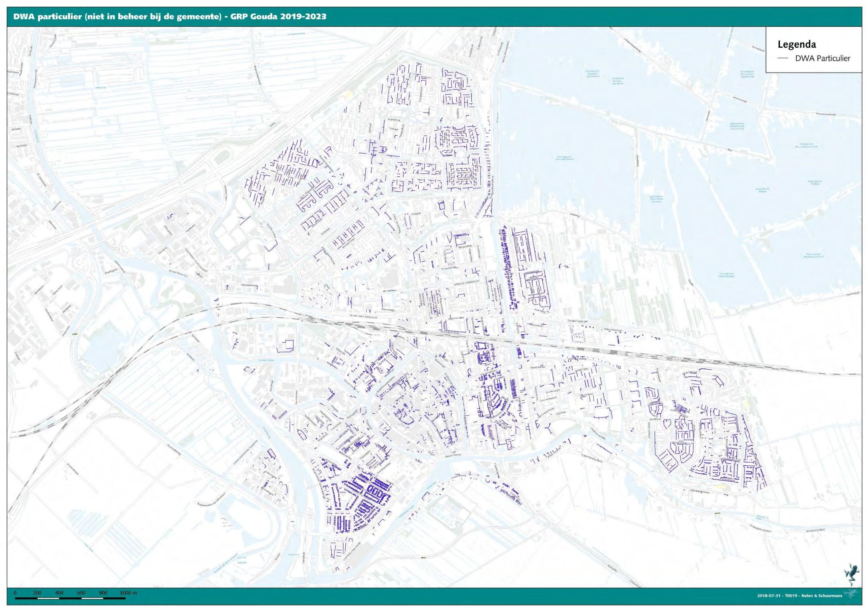
Task: Click the '400' scale bar label
Action: coord(59,593)
